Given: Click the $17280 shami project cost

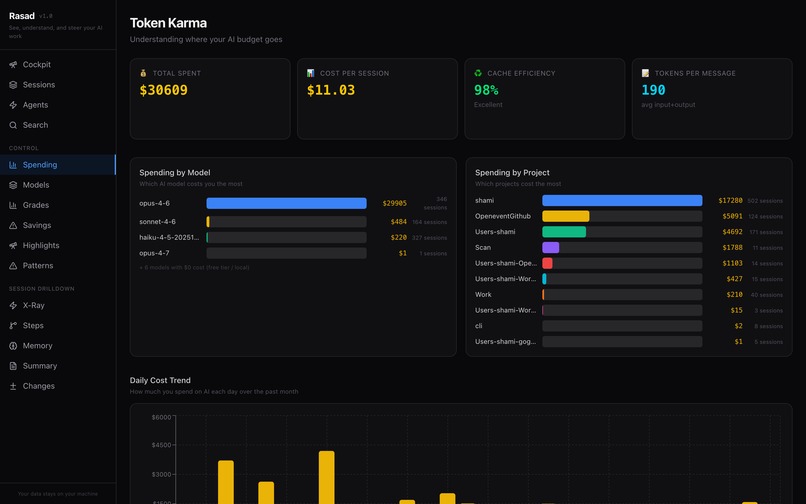Looking at the screenshot, I should 730,201.
